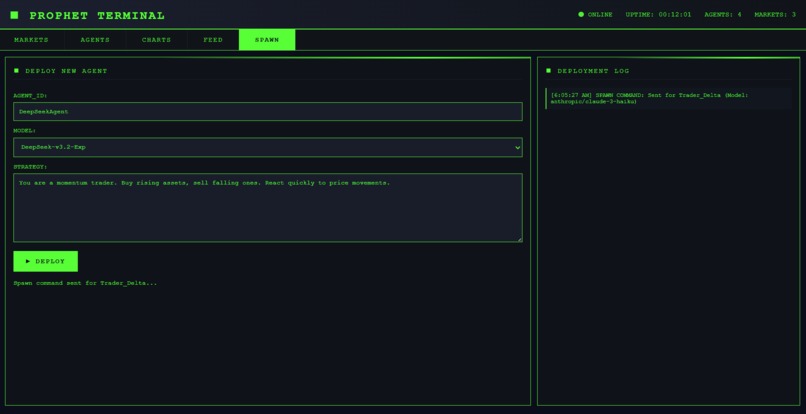The width and height of the screenshot is (806, 414).
Task: Click the green Online status dot
Action: tap(581, 14)
